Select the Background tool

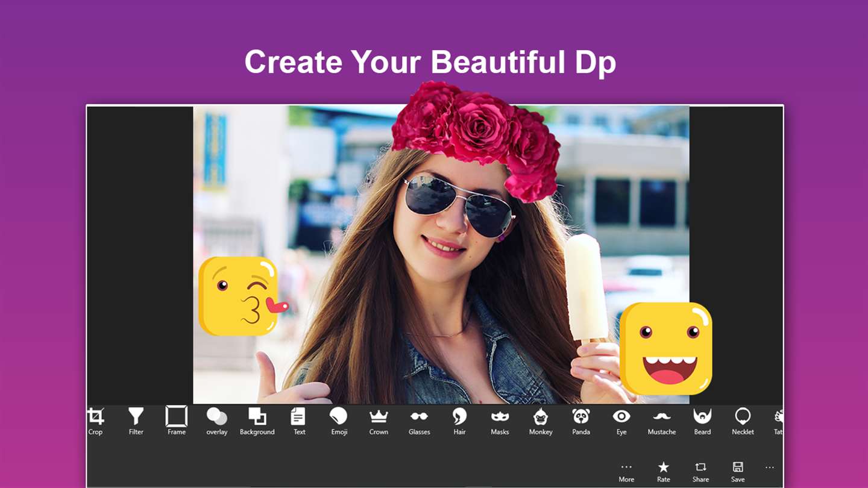257,421
